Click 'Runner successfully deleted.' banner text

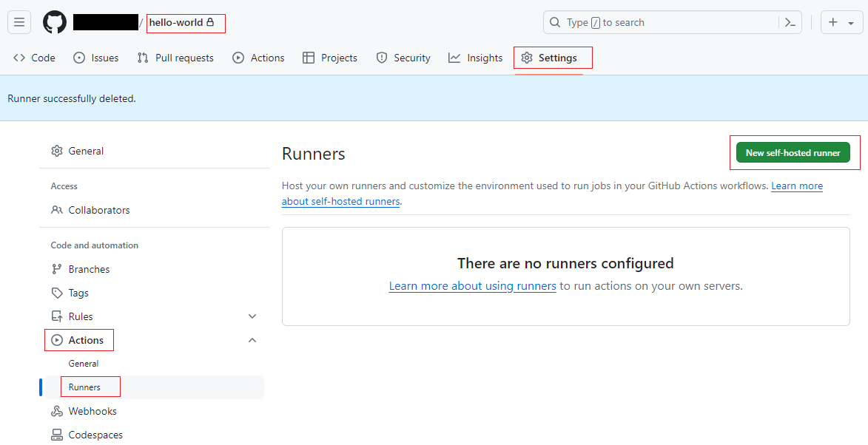click(72, 98)
